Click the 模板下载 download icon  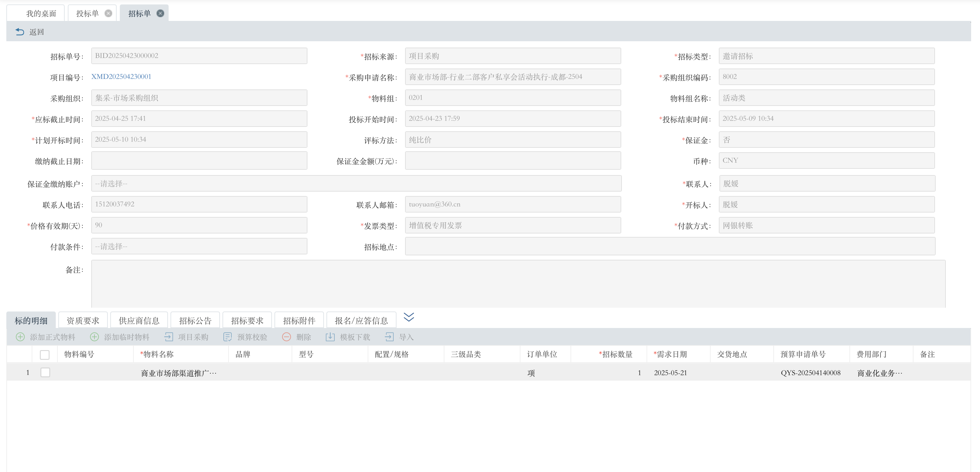click(330, 337)
